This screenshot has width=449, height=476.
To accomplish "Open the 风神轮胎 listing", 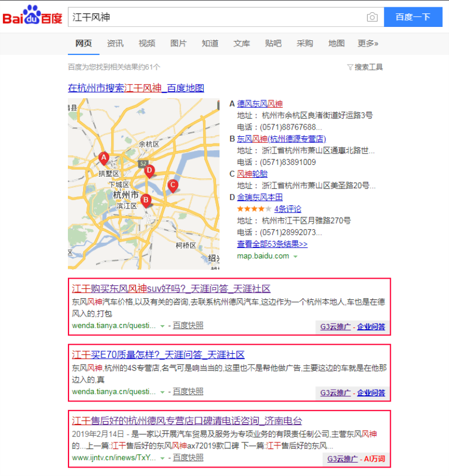I will (252, 174).
